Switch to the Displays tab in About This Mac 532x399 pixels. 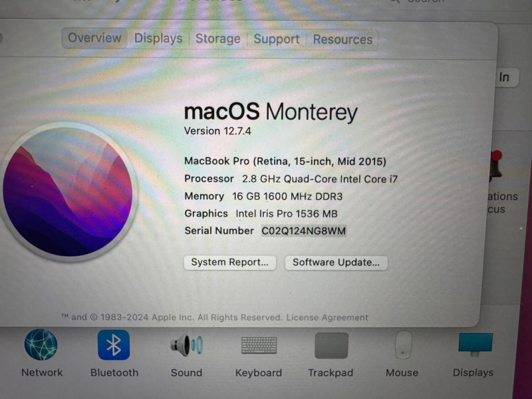tap(158, 39)
